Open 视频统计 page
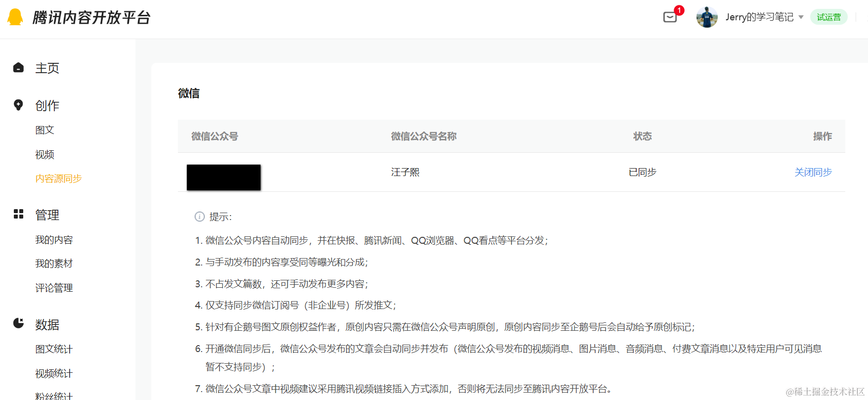Screen dimensions: 868x400 tap(54, 373)
